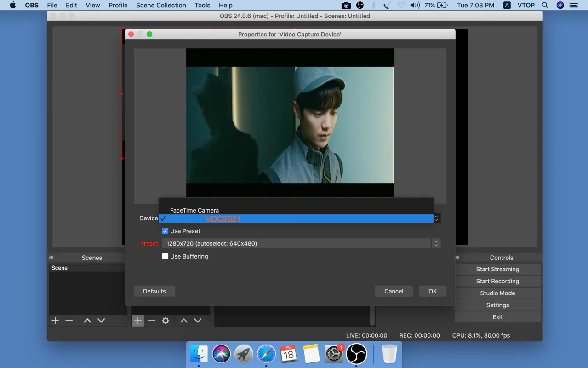Open Notification Center from the menu bar
588x368 pixels.
click(x=574, y=5)
